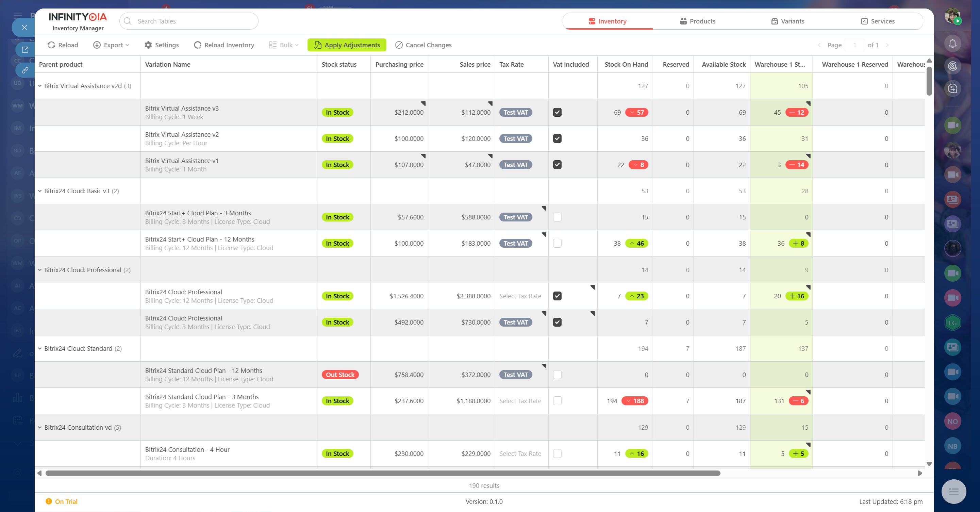Enable VAT included for Bitrix24 Start+ 3 Months

pyautogui.click(x=557, y=217)
